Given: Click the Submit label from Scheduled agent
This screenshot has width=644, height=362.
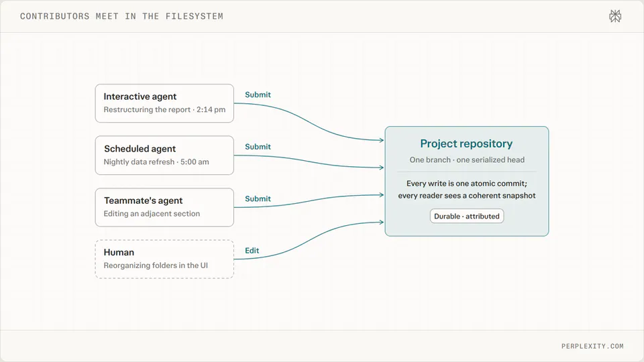Looking at the screenshot, I should [x=258, y=147].
